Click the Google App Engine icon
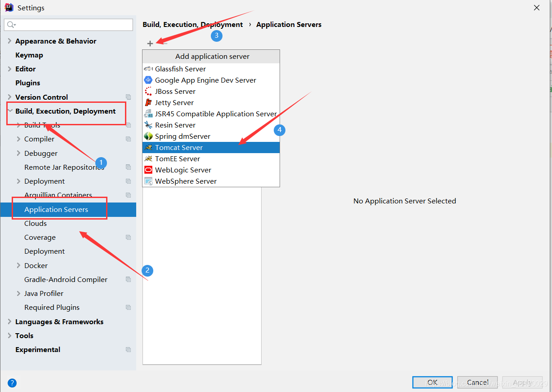 coord(148,80)
